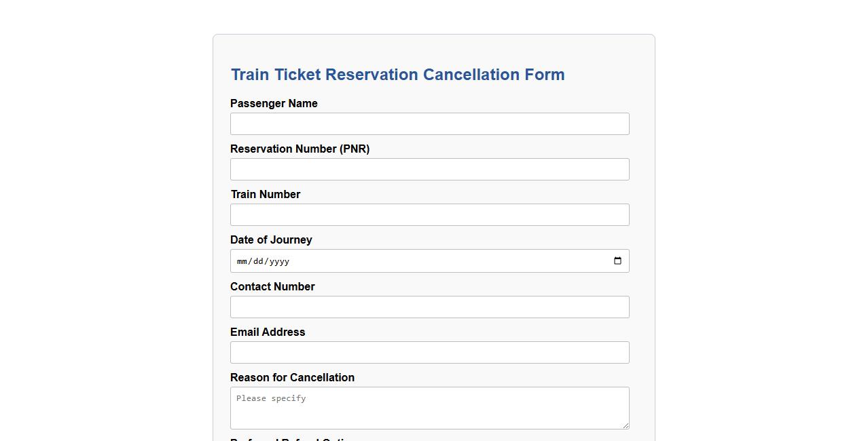Click the Passenger Name label
868x441 pixels.
point(274,103)
